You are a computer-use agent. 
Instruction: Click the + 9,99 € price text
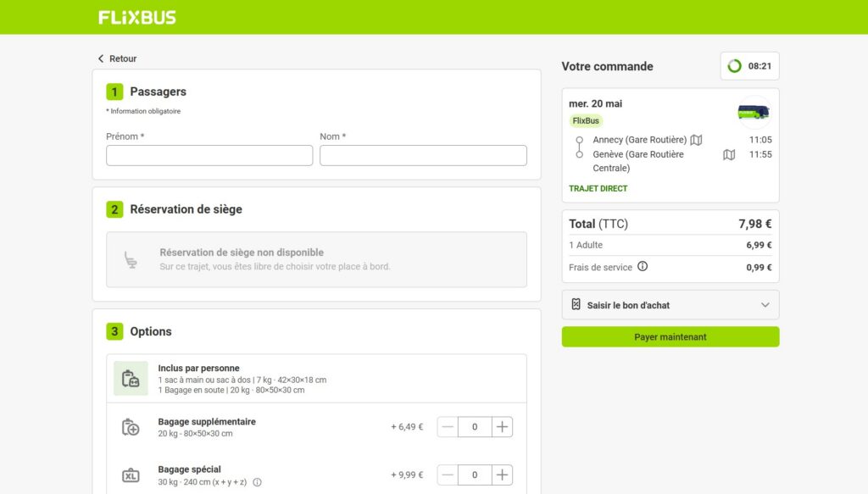point(407,475)
